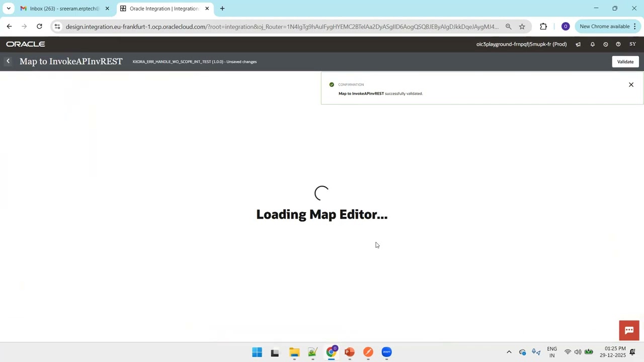
Task: Open PowerPoint from the taskbar
Action: point(350,352)
